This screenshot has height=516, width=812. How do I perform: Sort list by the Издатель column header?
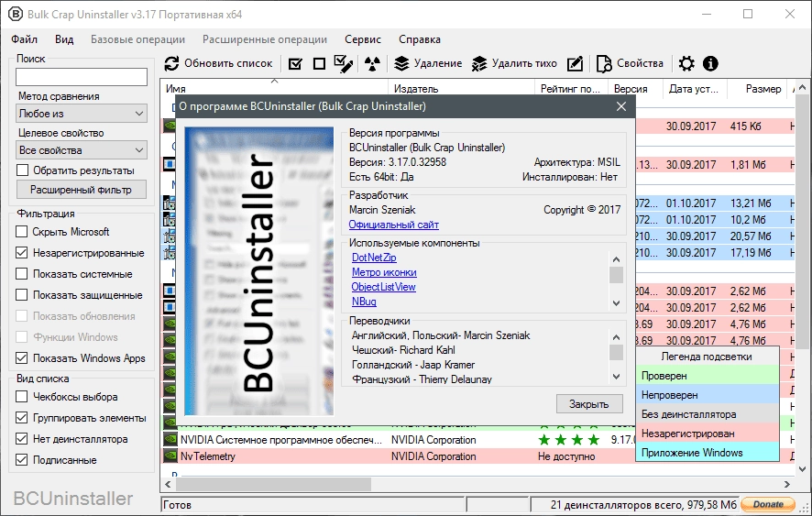point(461,88)
